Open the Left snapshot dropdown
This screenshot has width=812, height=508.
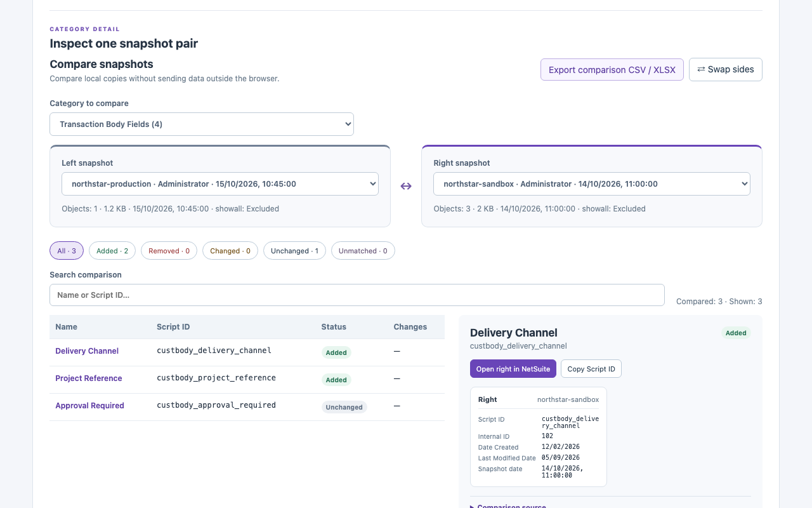click(x=220, y=184)
